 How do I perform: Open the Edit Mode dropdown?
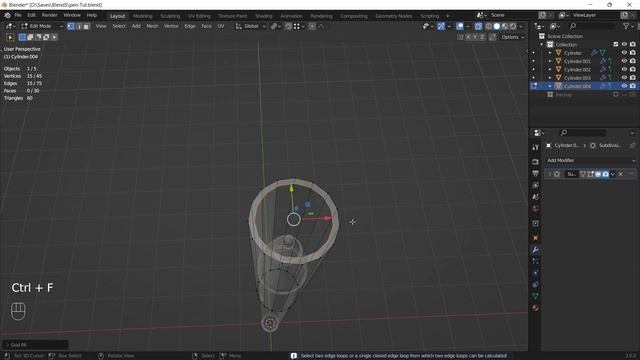42,26
